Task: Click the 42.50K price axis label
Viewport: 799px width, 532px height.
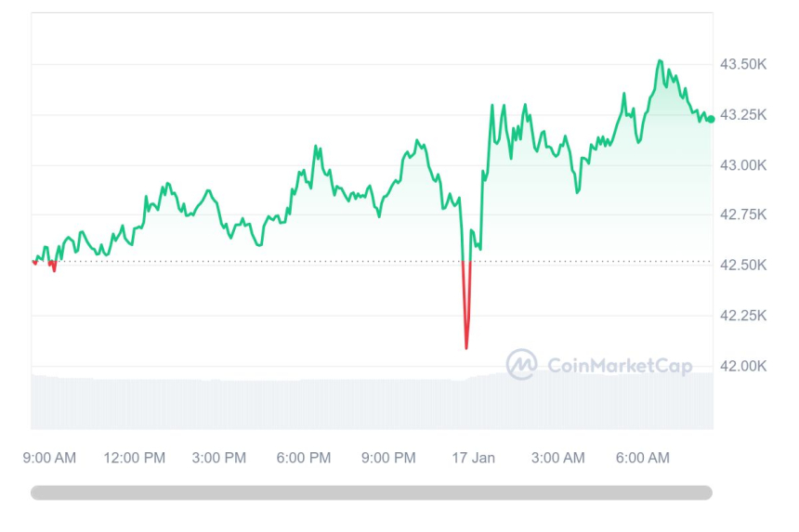Action: 742,265
